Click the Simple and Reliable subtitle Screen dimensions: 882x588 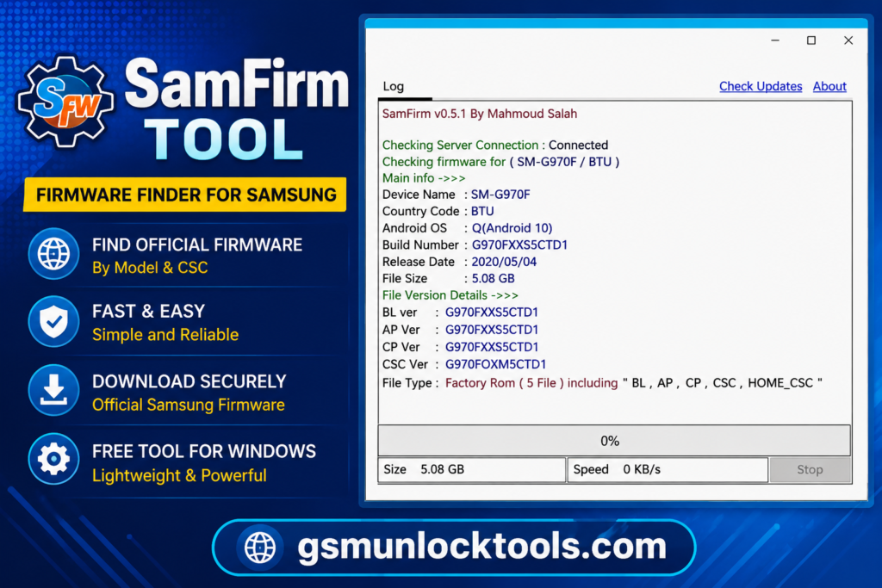pos(165,335)
